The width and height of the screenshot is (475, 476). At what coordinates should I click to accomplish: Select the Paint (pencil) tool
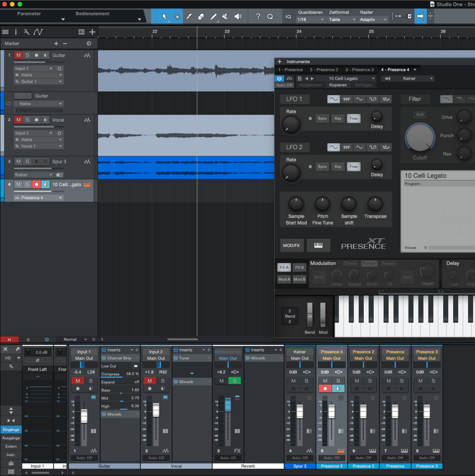pos(213,16)
